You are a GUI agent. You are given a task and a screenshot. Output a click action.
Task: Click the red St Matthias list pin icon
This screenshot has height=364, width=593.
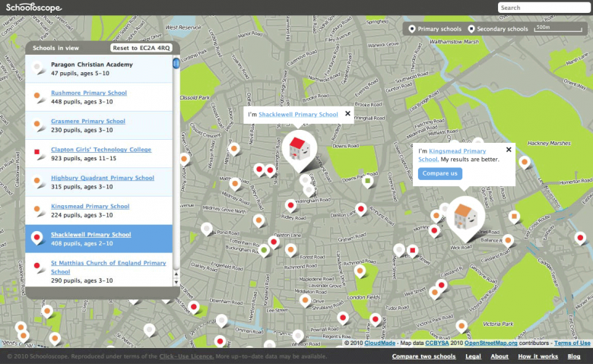[x=37, y=267]
